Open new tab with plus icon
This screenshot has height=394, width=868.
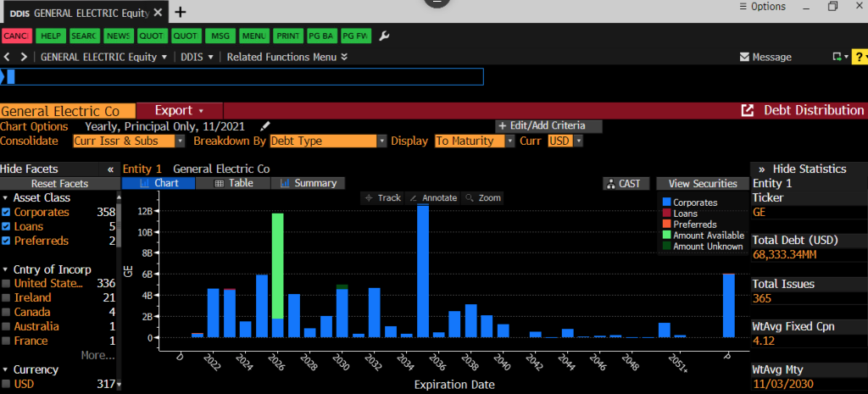click(181, 12)
